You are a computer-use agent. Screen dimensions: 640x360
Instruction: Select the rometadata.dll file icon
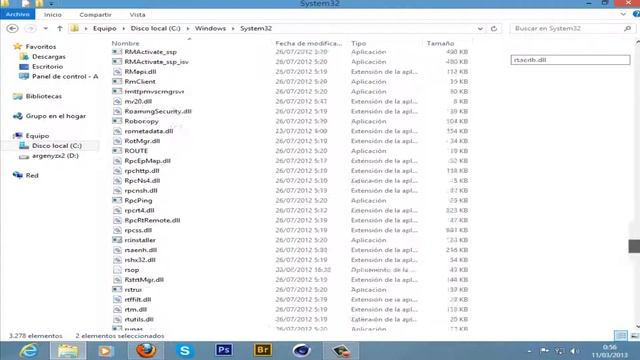coord(117,131)
